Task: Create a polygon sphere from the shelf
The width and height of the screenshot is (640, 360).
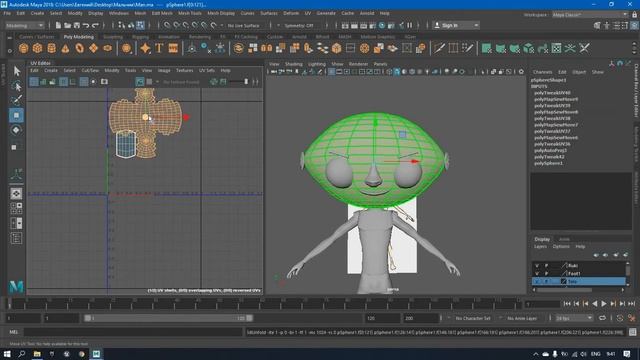Action: coord(24,48)
